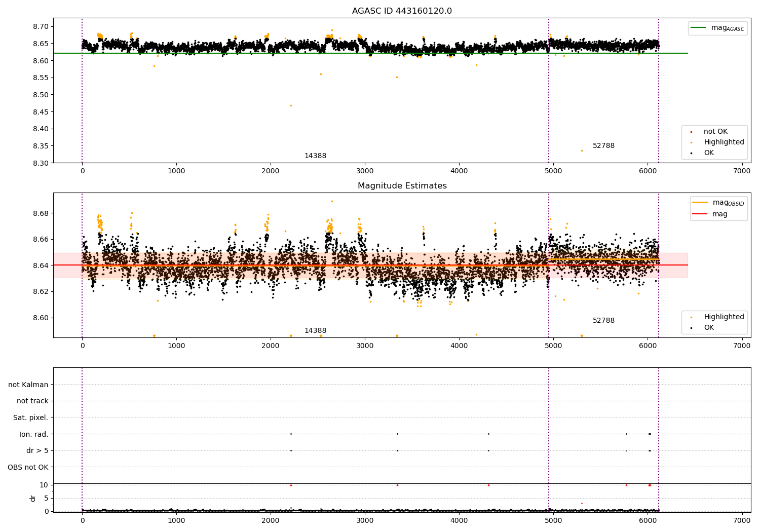Click the 8.68 y-axis tick label

[x=41, y=213]
